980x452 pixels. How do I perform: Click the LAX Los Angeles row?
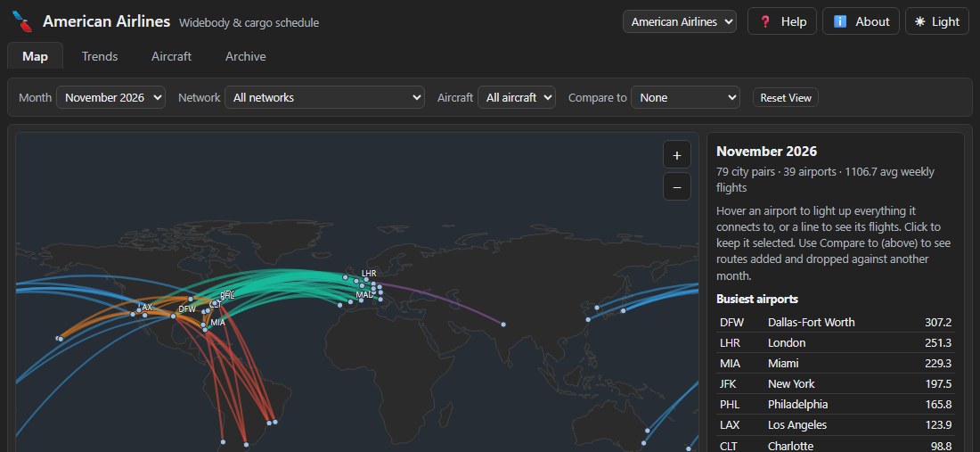[836, 425]
